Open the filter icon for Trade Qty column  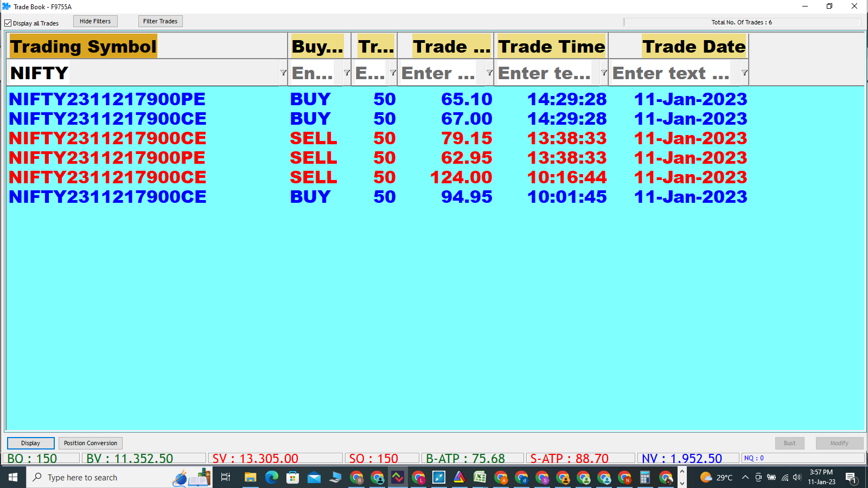393,73
